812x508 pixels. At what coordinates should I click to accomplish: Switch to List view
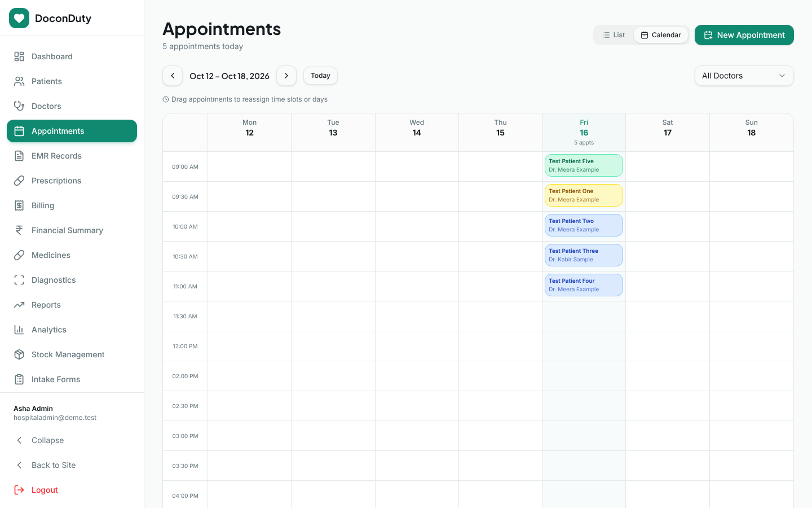(614, 35)
